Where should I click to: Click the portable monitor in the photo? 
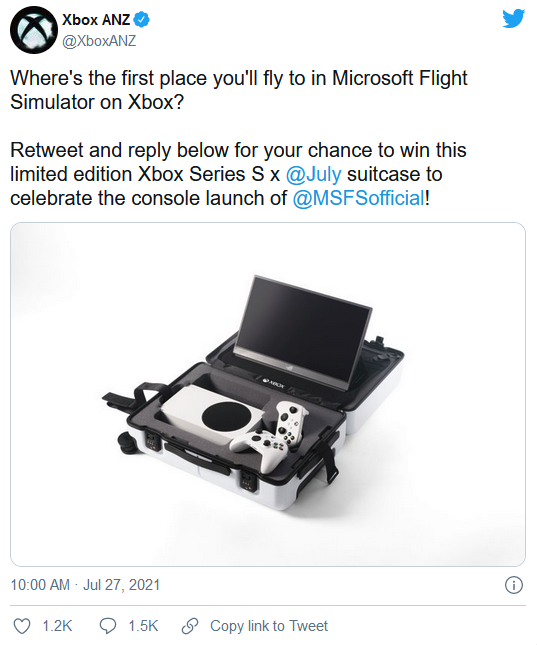tap(302, 327)
